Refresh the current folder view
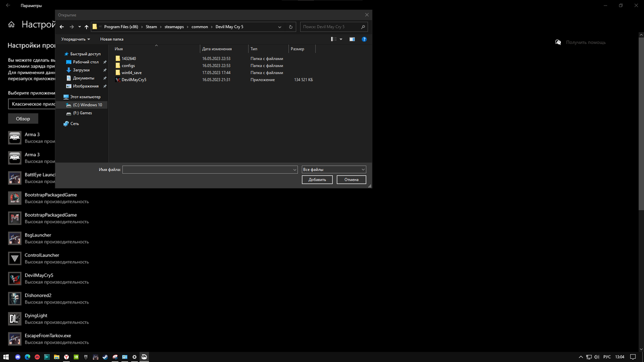This screenshot has width=644, height=362. pyautogui.click(x=291, y=27)
